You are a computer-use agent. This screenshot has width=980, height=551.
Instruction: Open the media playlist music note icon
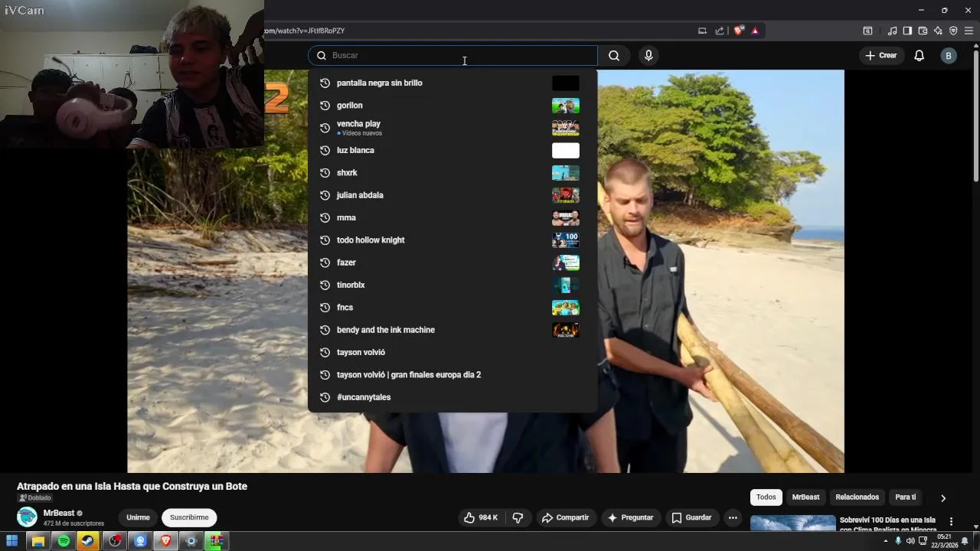pyautogui.click(x=892, y=31)
